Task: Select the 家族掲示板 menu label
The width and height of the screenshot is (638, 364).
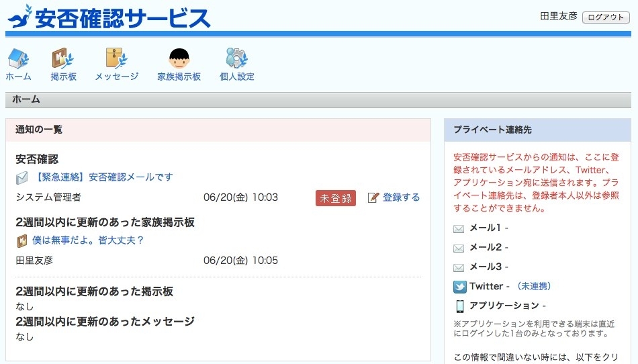Action: [x=179, y=77]
